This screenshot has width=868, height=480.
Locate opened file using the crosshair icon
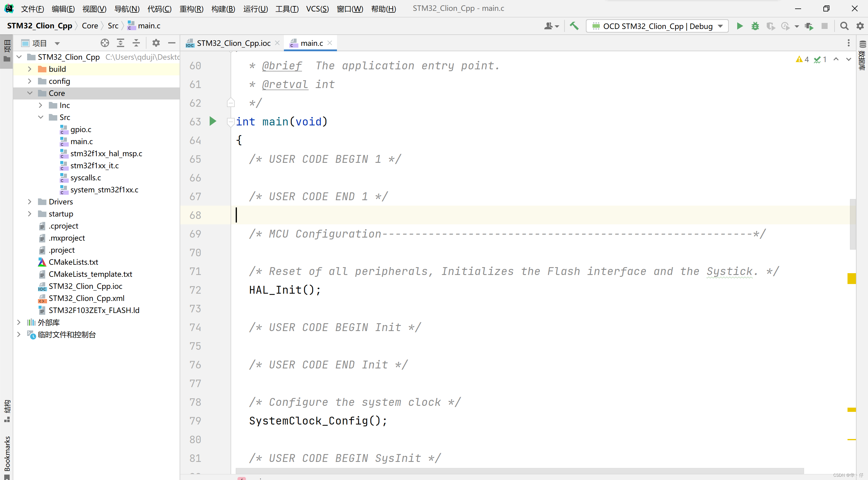pyautogui.click(x=105, y=43)
